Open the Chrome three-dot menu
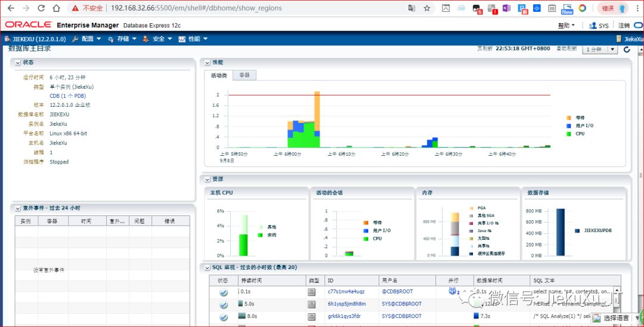Viewport: 644px width, 327px height. click(638, 8)
